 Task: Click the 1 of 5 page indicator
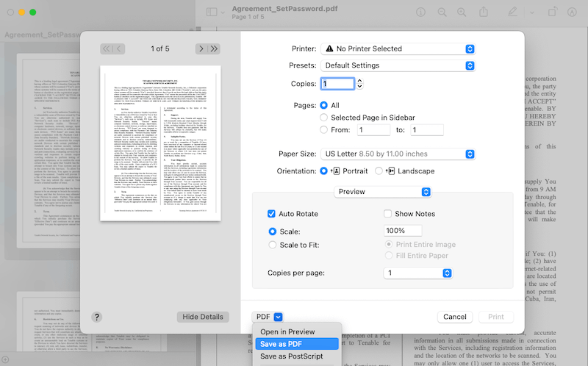(160, 49)
